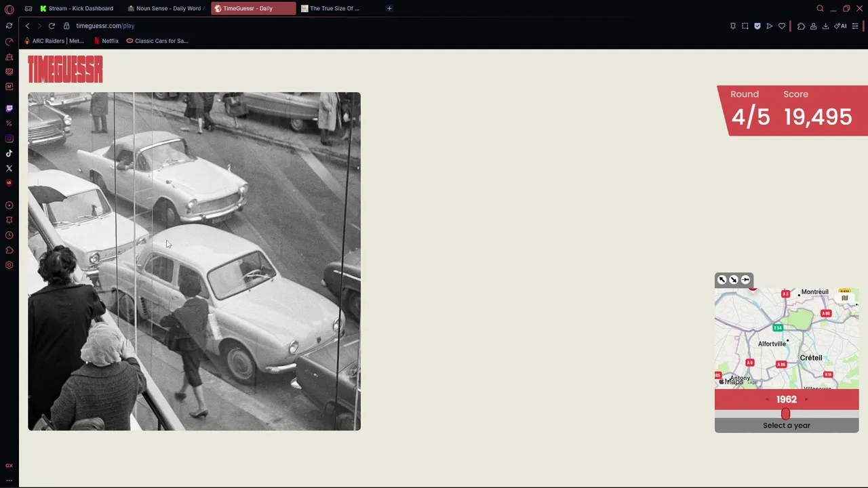This screenshot has width=868, height=488.
Task: Open tab search magnifier in title bar
Action: (x=820, y=8)
